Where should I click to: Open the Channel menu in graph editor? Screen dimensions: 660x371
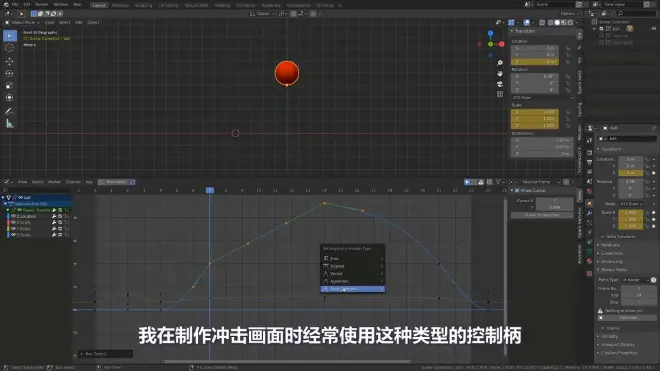73,182
